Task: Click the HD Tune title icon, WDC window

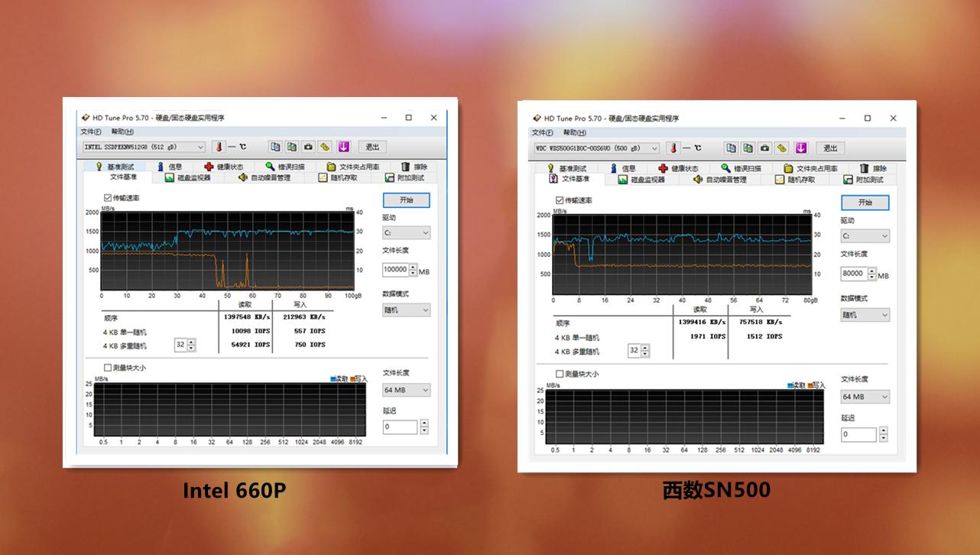Action: 537,118
